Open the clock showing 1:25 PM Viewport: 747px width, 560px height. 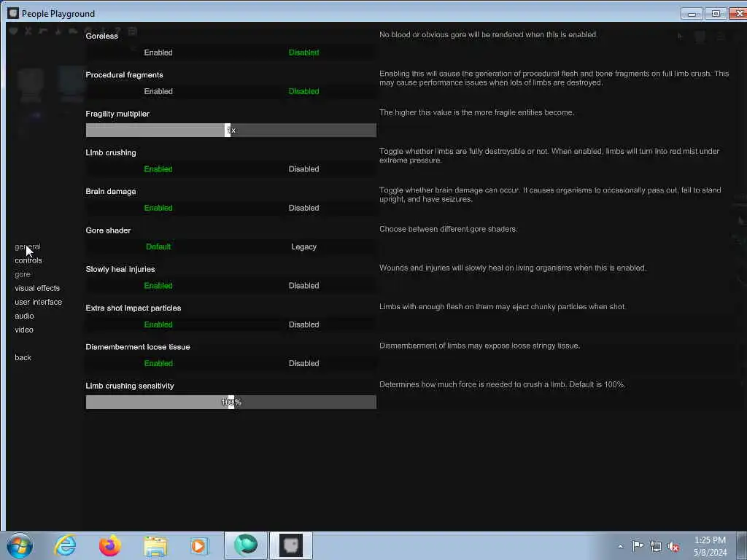(710, 545)
